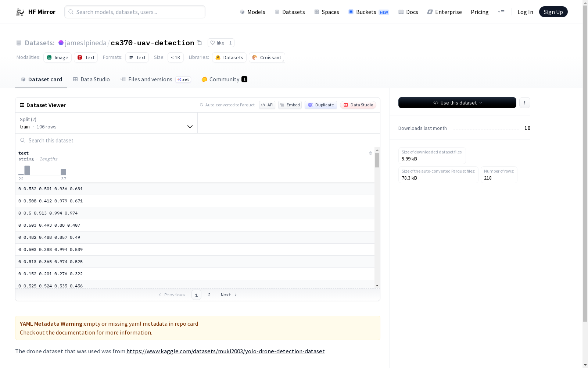Click the like count 1
The height and width of the screenshot is (368, 588).
230,43
